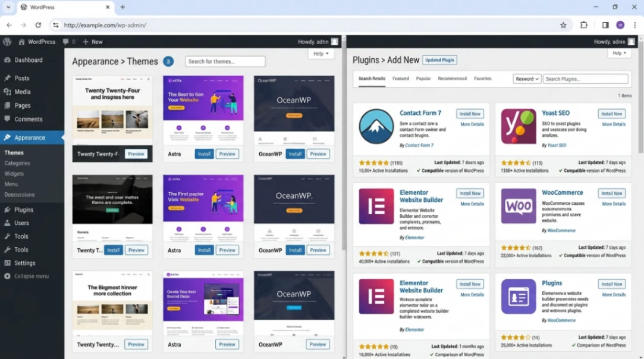
Task: Click the Comments speech bubble in sidebar
Action: click(7, 119)
